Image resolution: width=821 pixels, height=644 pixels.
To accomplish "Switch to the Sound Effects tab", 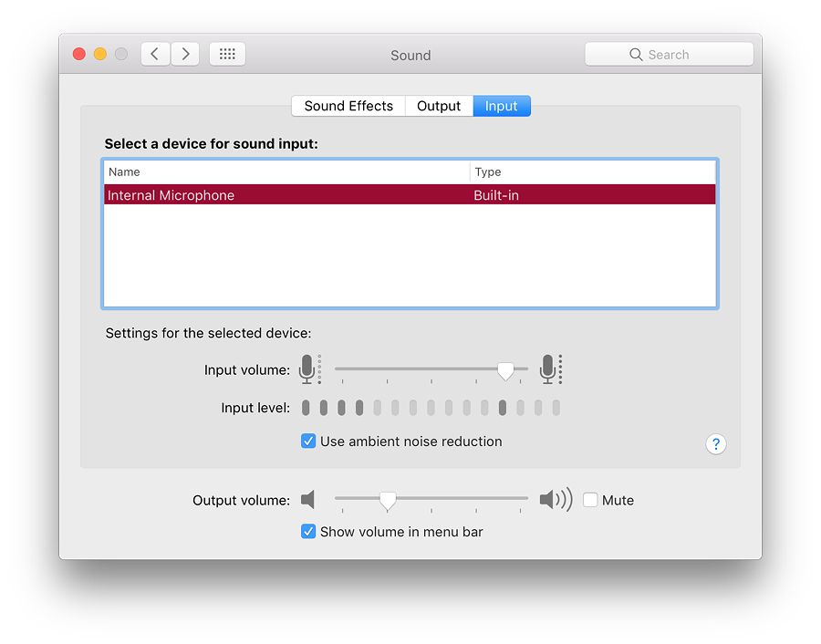I will (x=348, y=106).
